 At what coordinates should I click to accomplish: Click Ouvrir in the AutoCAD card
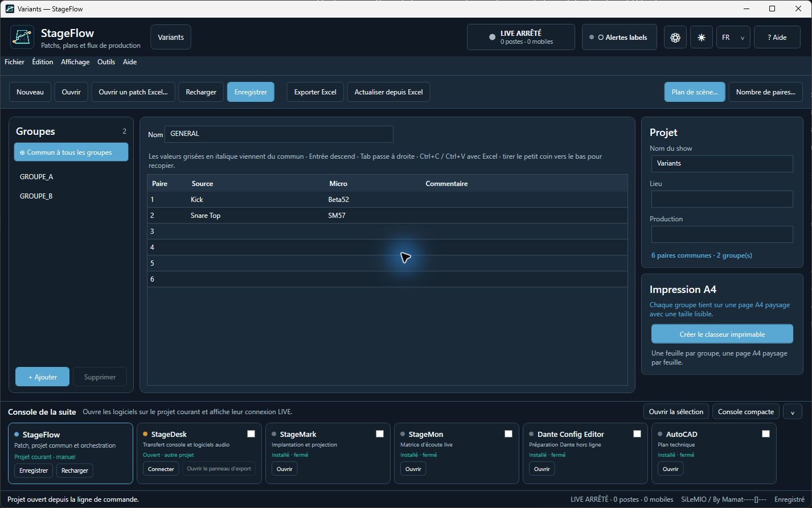tap(670, 469)
